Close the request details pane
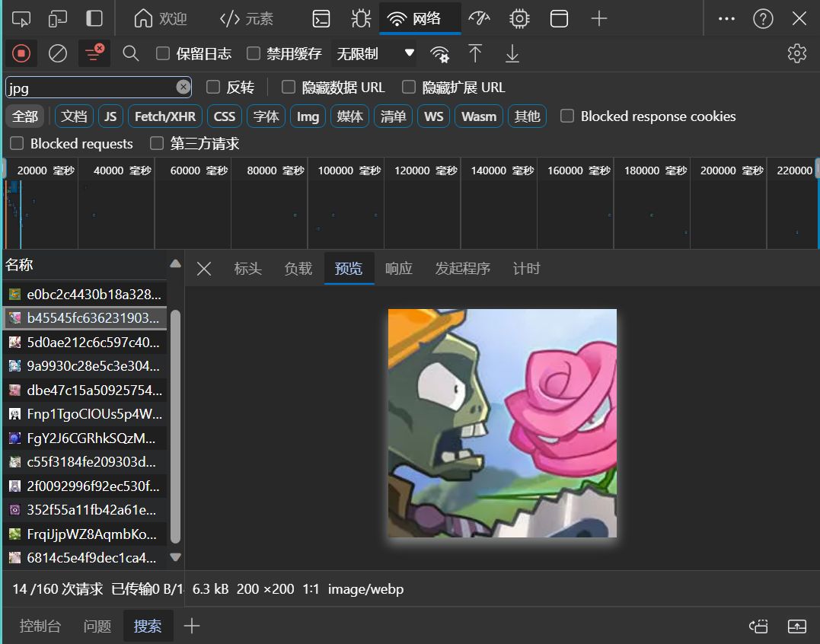820x644 pixels. (x=204, y=269)
